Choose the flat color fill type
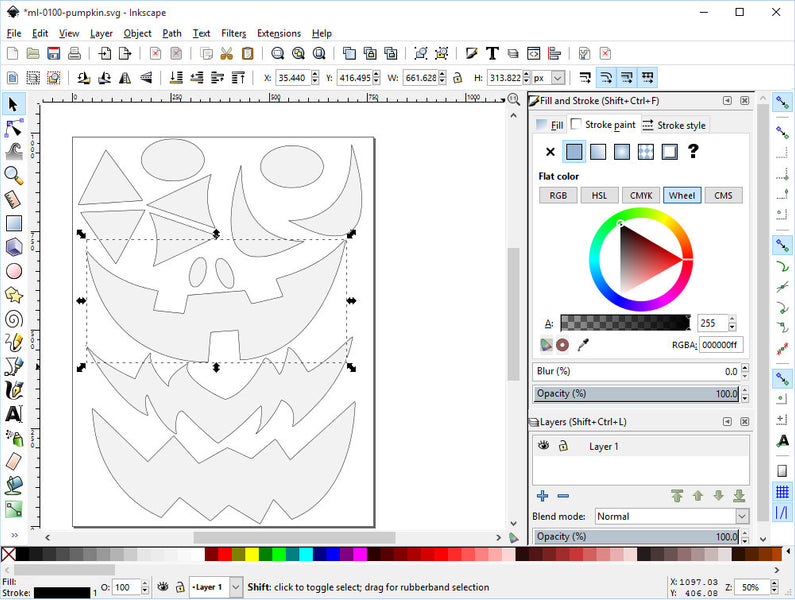The height and width of the screenshot is (600, 795). point(574,152)
